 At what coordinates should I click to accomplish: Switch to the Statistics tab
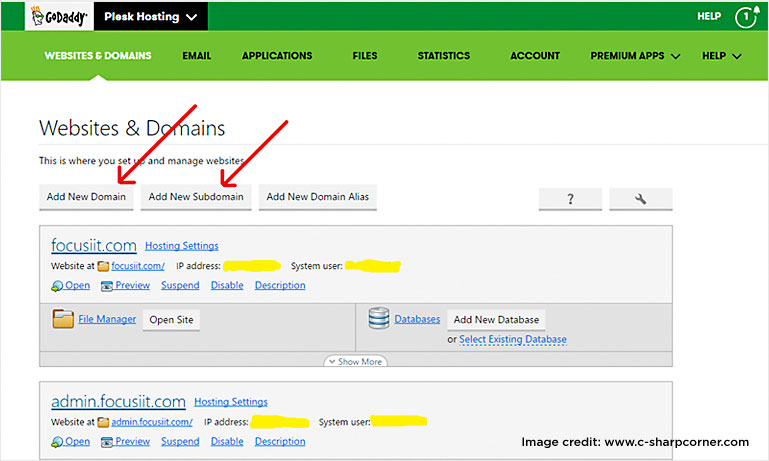click(x=444, y=56)
